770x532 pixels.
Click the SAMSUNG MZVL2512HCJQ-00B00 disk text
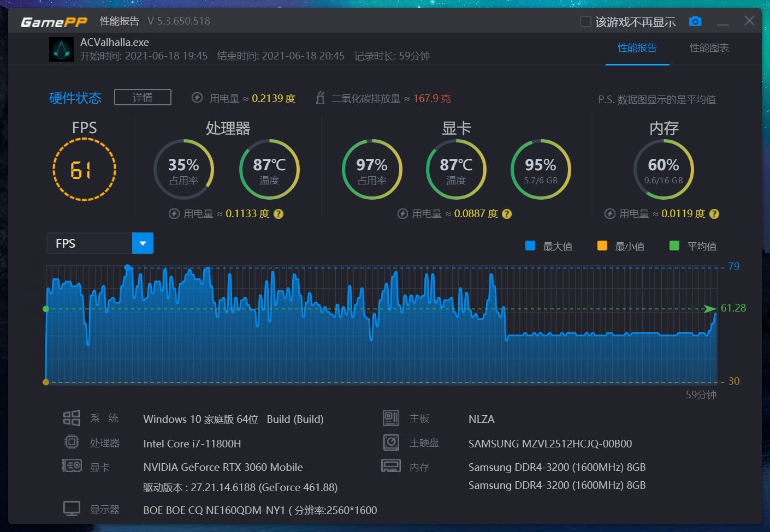[550, 444]
